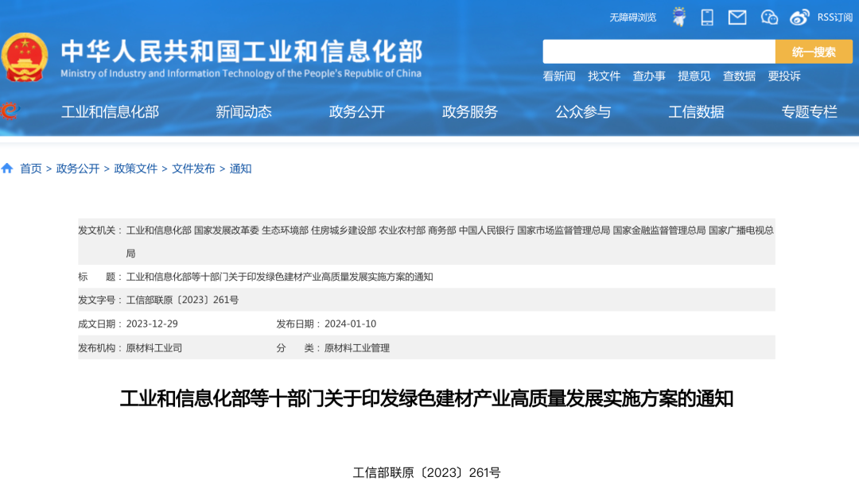Image resolution: width=859 pixels, height=504 pixels.
Task: Click RSS订阅 subscription link
Action: (x=835, y=17)
